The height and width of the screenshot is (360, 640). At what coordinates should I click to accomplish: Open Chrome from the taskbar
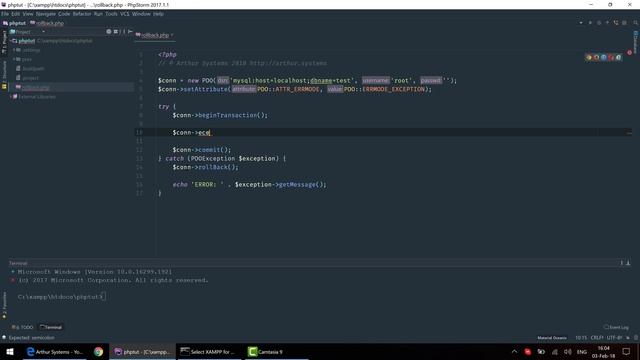[x=98, y=351]
